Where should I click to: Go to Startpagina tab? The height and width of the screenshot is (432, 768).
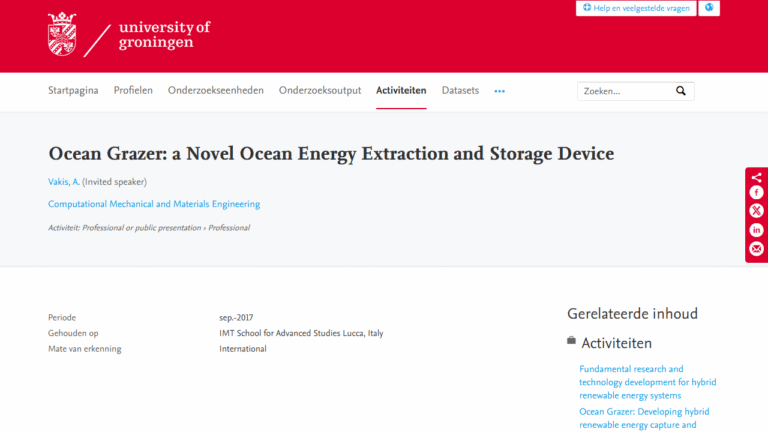point(73,91)
